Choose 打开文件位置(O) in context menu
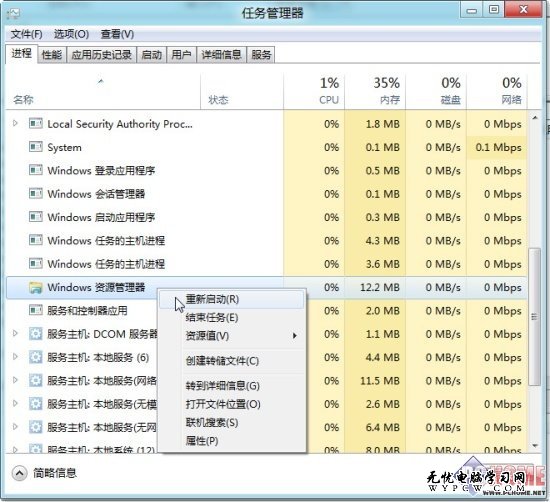 click(x=232, y=404)
